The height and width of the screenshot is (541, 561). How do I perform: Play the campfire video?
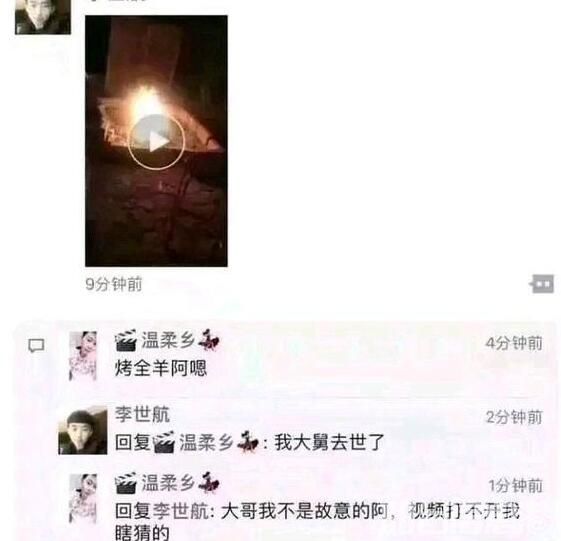point(156,142)
